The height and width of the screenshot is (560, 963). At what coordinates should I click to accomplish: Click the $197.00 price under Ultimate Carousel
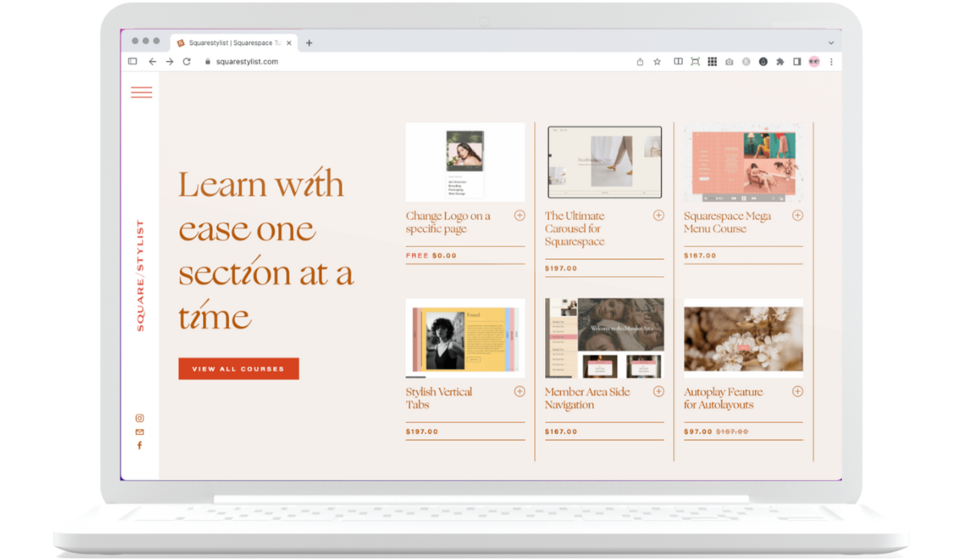561,269
